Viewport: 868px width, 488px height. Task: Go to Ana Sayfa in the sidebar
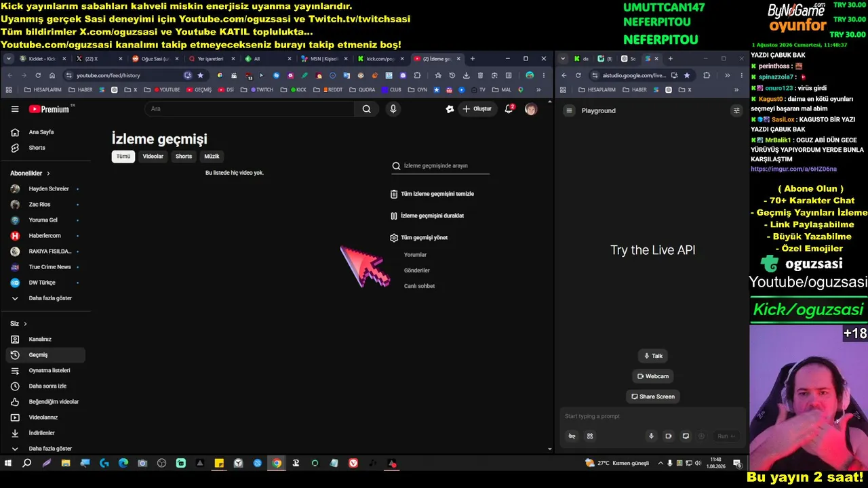tap(46, 132)
